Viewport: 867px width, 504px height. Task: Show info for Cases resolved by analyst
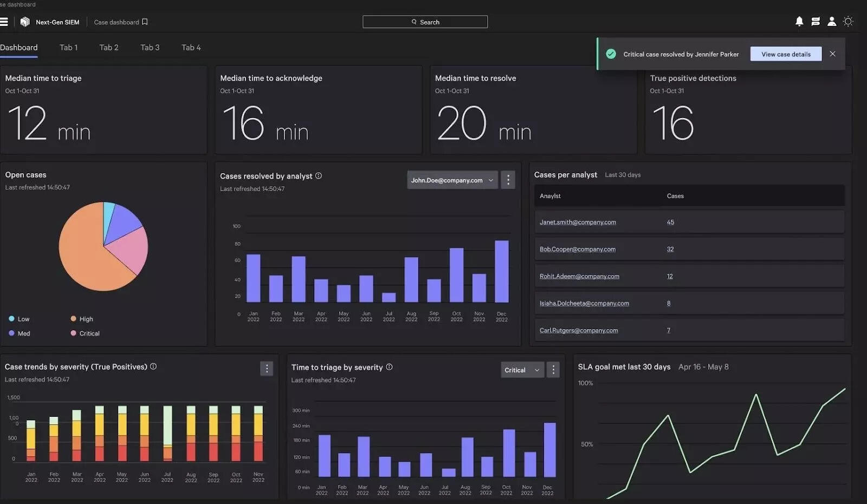(x=319, y=176)
